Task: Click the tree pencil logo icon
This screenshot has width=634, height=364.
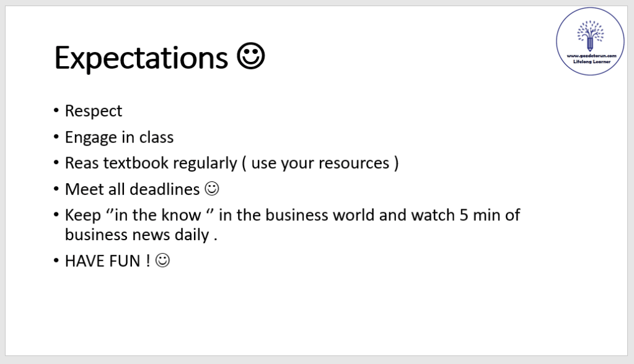Action: (x=589, y=35)
